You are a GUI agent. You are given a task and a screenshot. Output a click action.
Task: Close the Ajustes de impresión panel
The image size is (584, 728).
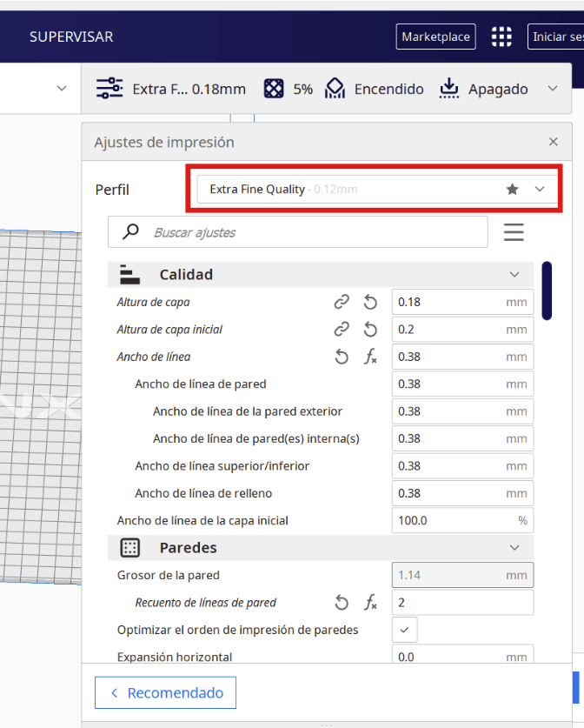pos(554,142)
